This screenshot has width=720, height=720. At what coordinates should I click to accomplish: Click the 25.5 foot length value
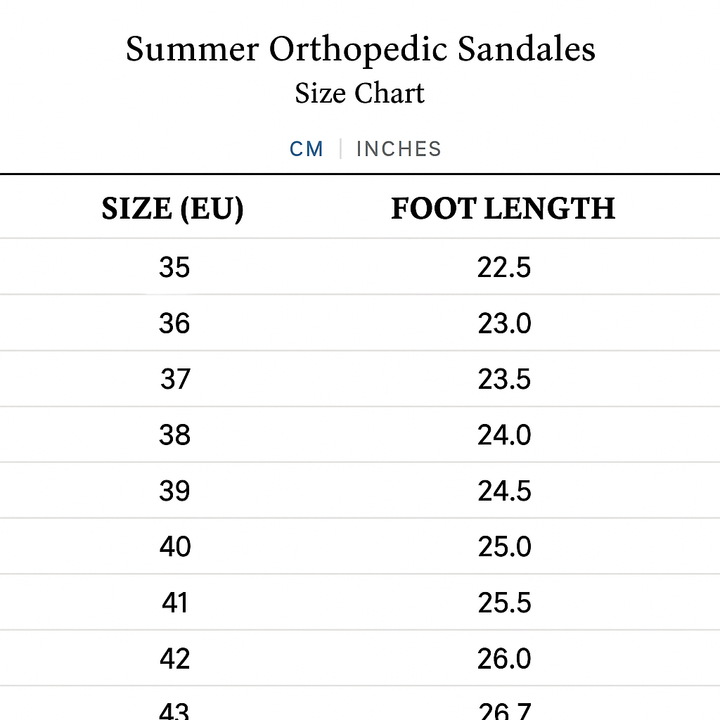point(504,604)
